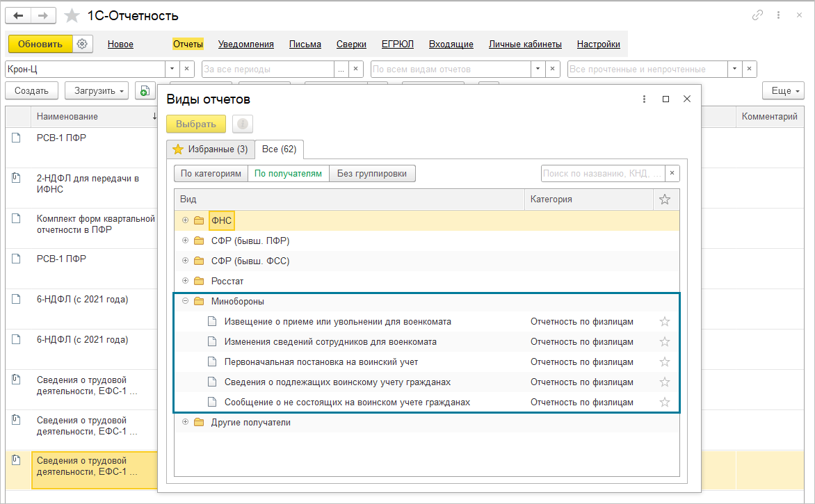Star Сведения о подлежащих воинскому учету гражданах

[x=664, y=382]
